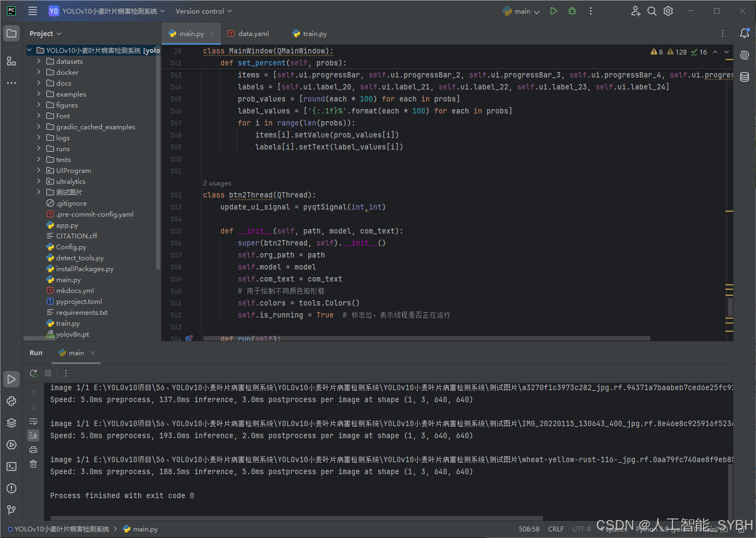Screen dimensions: 756x538
Task: Open the main hamburger menu
Action: click(x=33, y=11)
